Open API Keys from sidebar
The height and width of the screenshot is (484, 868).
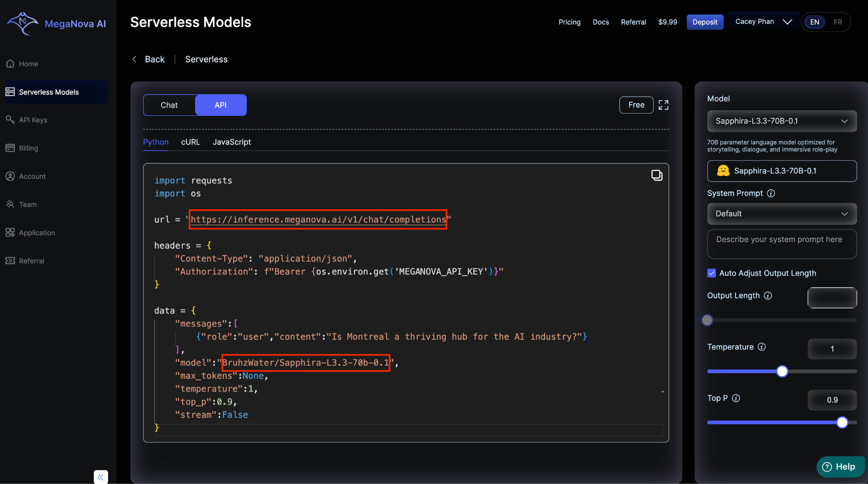click(33, 120)
